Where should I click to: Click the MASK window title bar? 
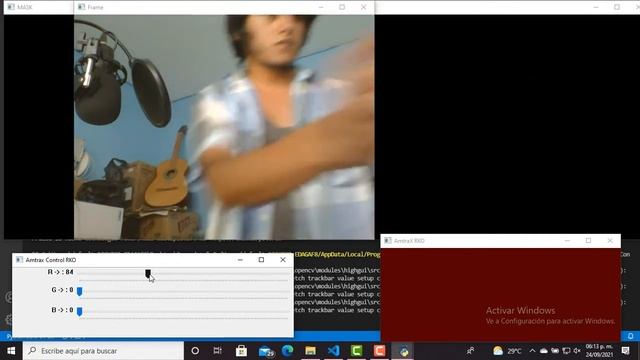coord(39,7)
